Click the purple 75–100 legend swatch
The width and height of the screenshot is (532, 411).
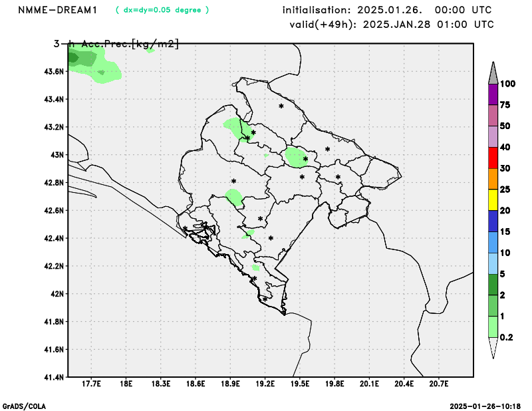coord(493,94)
